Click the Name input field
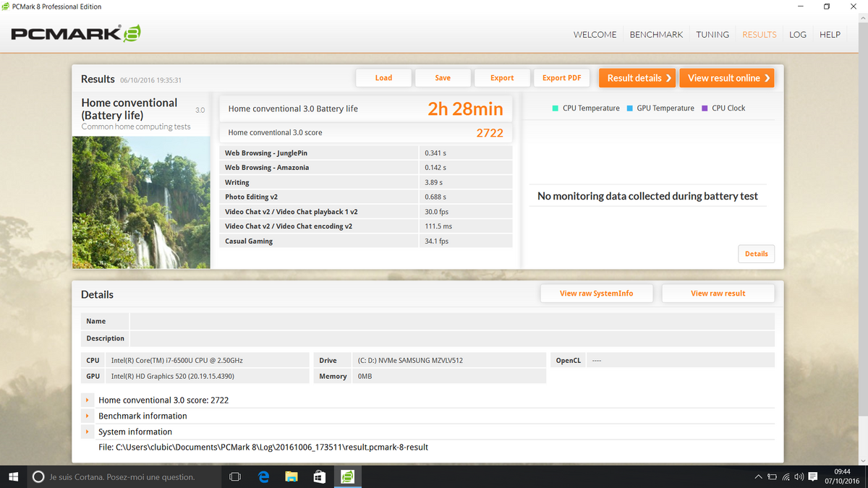The image size is (868, 488). [452, 321]
